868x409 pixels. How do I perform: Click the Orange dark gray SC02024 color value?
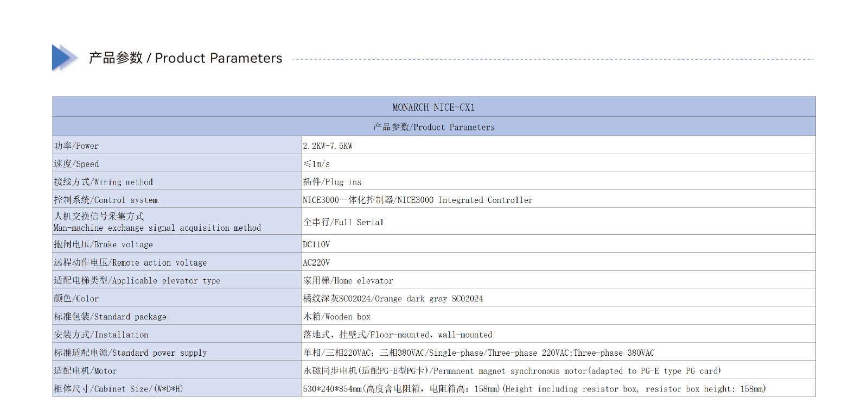pyautogui.click(x=393, y=299)
